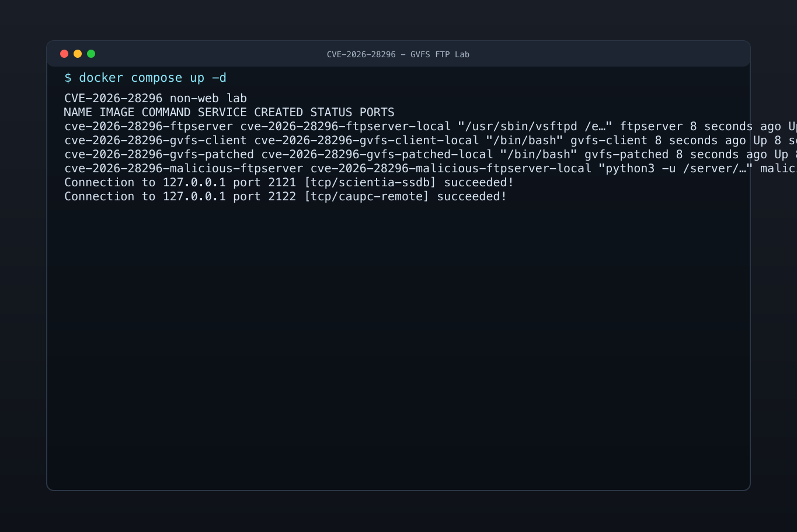Screen dimensions: 797x532
Task: Click the PORTS column header text
Action: [377, 112]
